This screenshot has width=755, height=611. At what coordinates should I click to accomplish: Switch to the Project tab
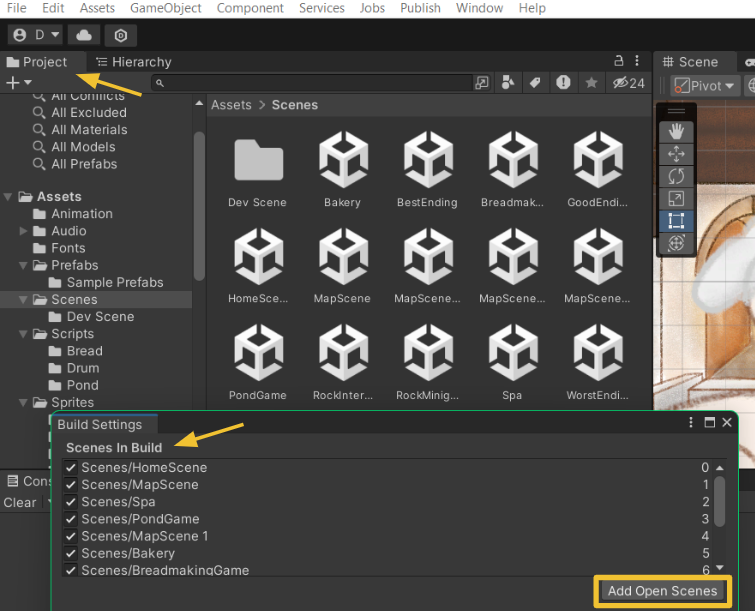tap(37, 62)
